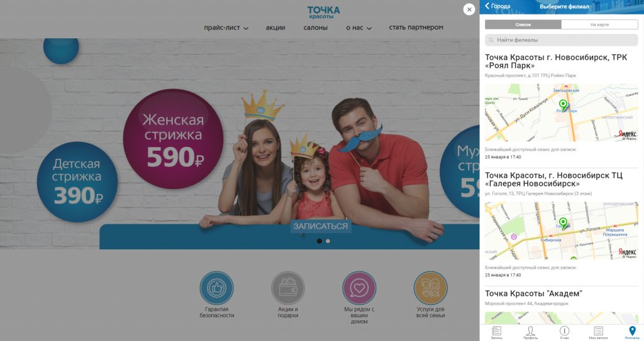Select the Филиалы location pin icon
This screenshot has width=644, height=341.
tap(632, 331)
